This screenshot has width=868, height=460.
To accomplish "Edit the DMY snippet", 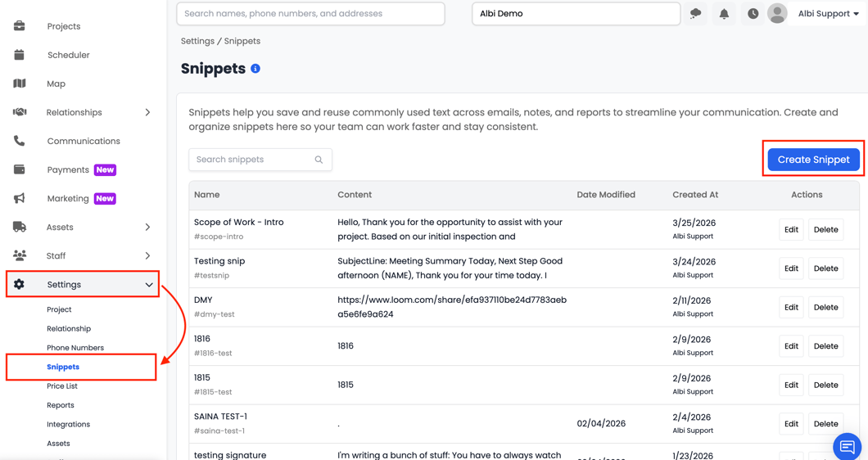I will [791, 307].
